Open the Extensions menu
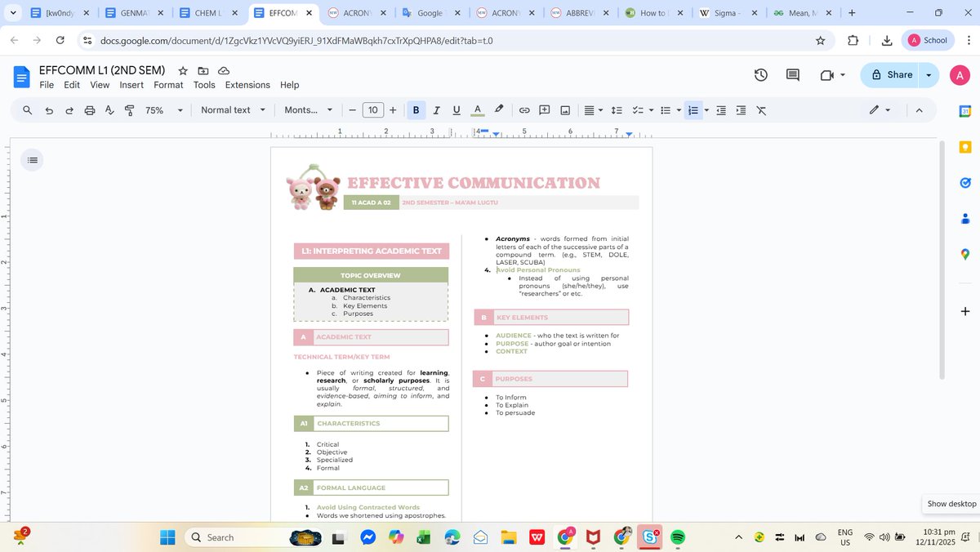 (x=247, y=84)
